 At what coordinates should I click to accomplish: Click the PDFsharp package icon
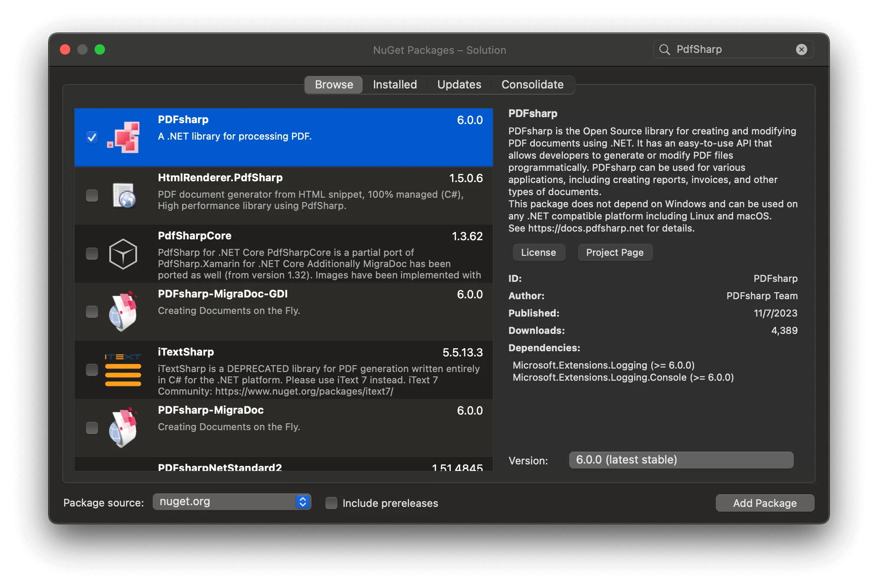124,137
